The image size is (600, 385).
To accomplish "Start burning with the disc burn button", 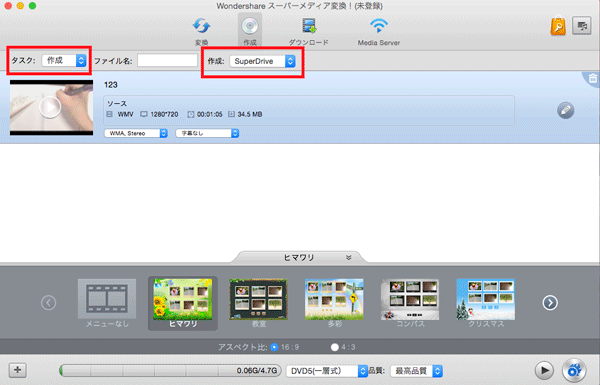I will tap(574, 370).
